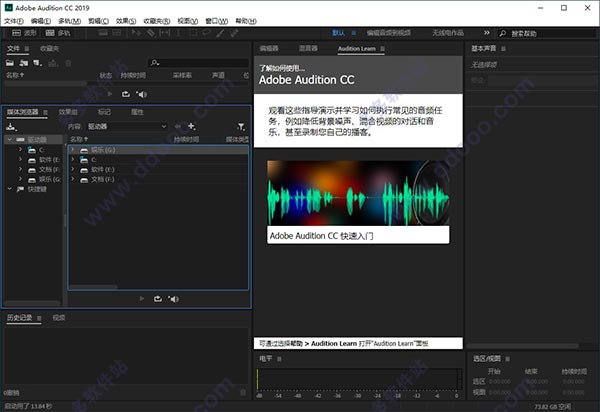Switch to the 波形 Waveform editor view

tap(24, 33)
